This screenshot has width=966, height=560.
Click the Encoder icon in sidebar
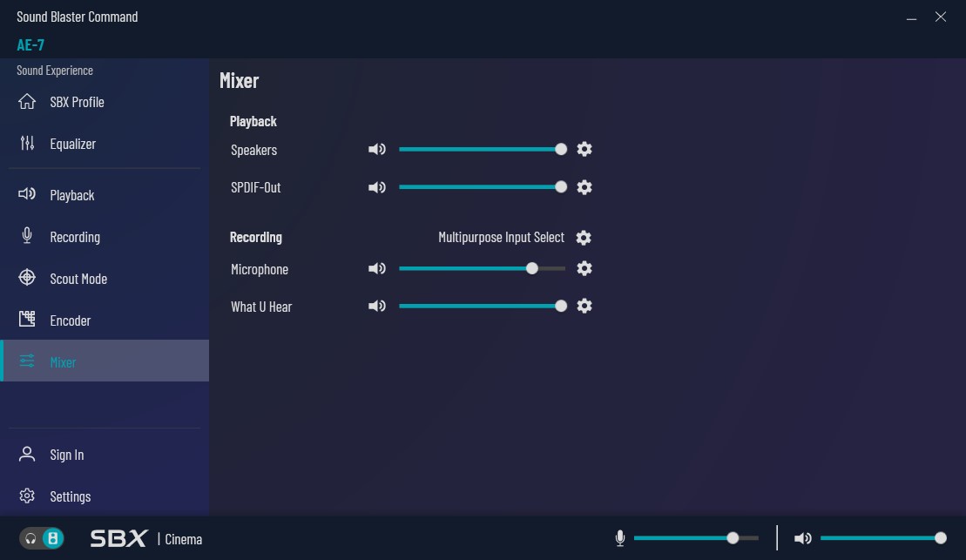[26, 319]
